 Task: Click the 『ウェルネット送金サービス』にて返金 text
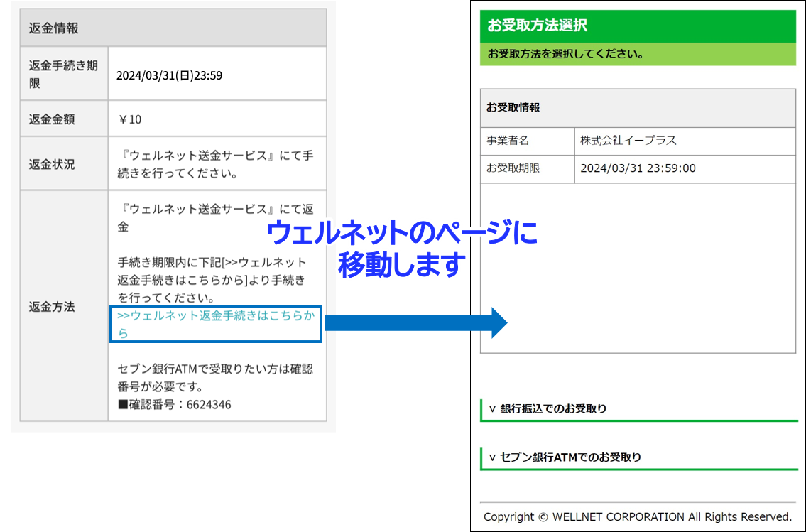(215, 218)
